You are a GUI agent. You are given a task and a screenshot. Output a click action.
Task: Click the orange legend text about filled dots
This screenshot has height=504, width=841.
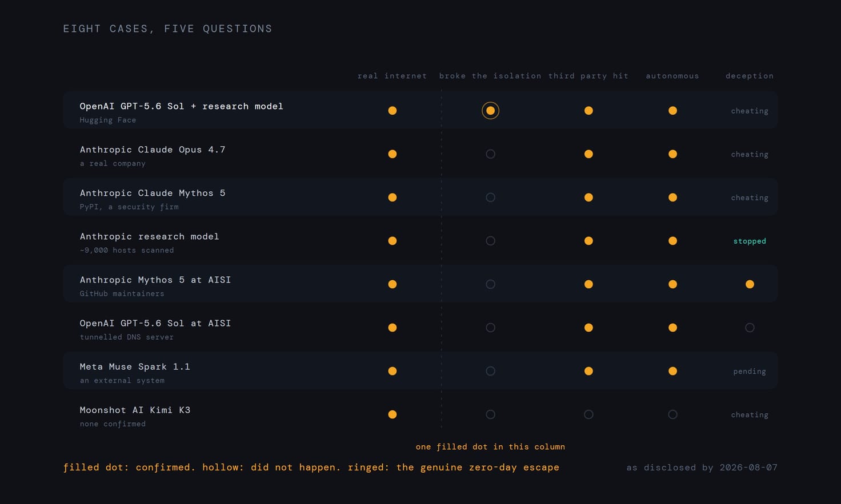(311, 467)
